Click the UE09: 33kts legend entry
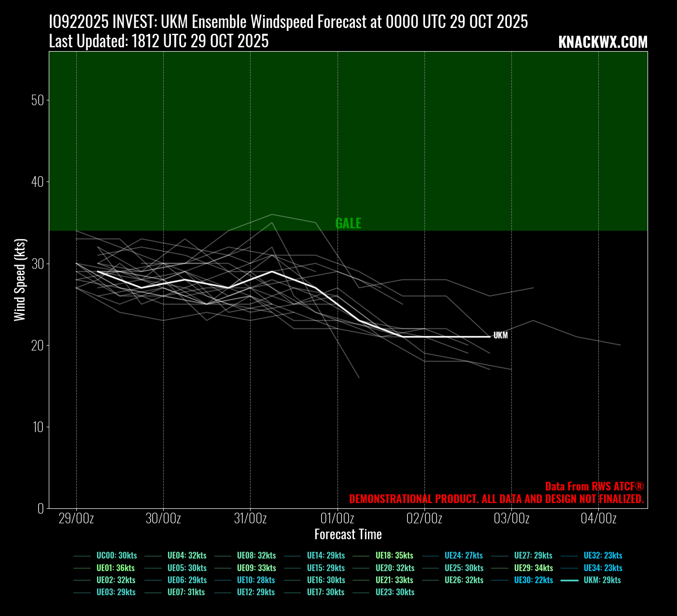Image resolution: width=677 pixels, height=616 pixels. coord(256,568)
